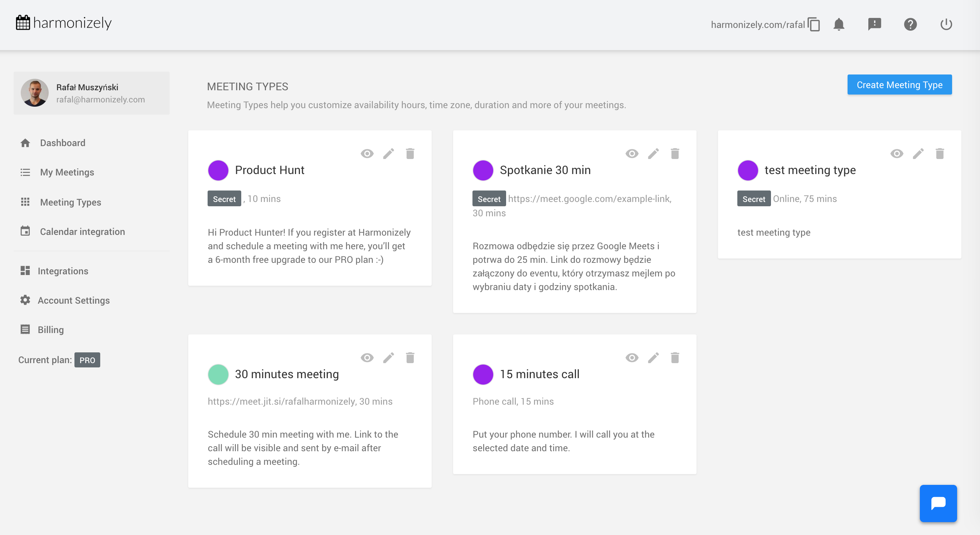Delete the 15 minutes call meeting type
The width and height of the screenshot is (980, 535).
pos(675,358)
